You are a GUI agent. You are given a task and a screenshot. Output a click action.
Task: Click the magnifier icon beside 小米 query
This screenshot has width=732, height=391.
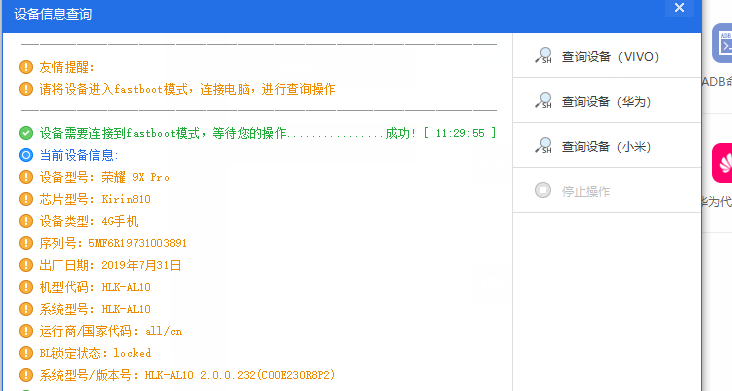pos(543,146)
